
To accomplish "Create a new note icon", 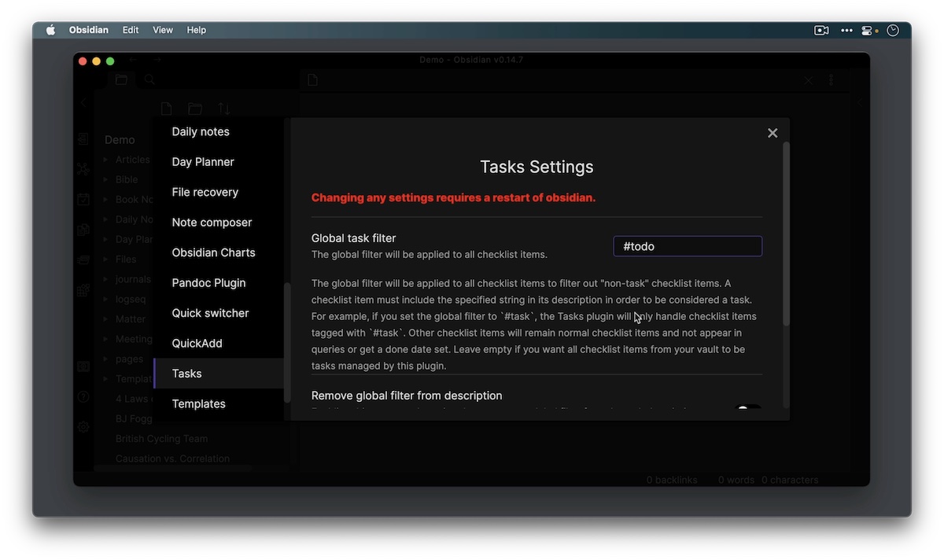I will pos(166,109).
